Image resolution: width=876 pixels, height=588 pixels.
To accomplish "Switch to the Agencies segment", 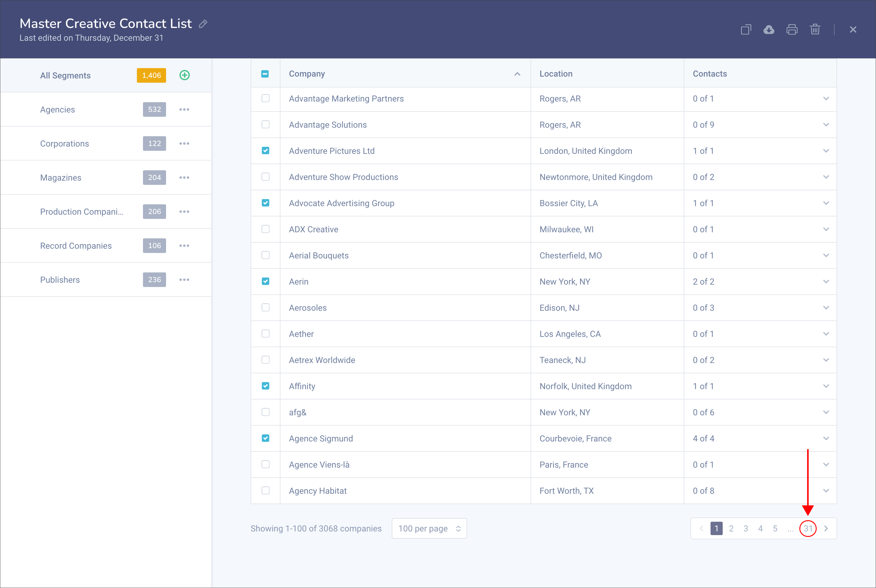I will coord(106,109).
